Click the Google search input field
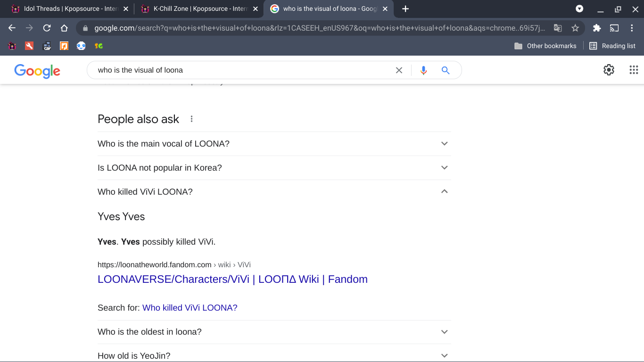 tap(243, 70)
